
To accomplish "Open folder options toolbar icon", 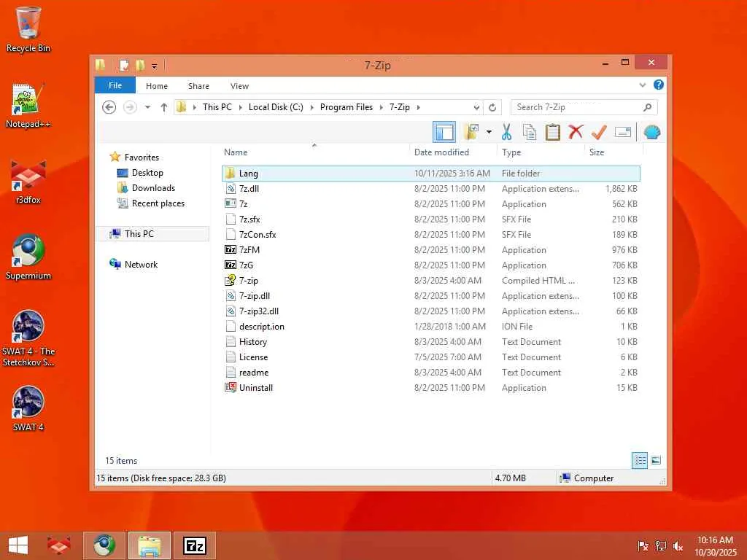I will point(471,132).
